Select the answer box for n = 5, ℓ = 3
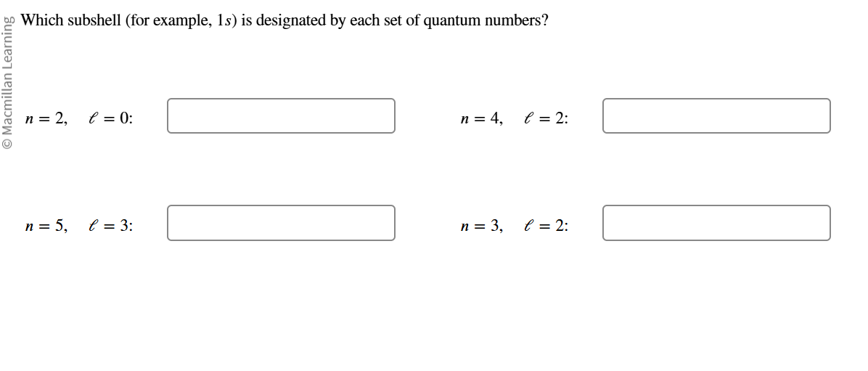This screenshot has height=371, width=868. (281, 223)
